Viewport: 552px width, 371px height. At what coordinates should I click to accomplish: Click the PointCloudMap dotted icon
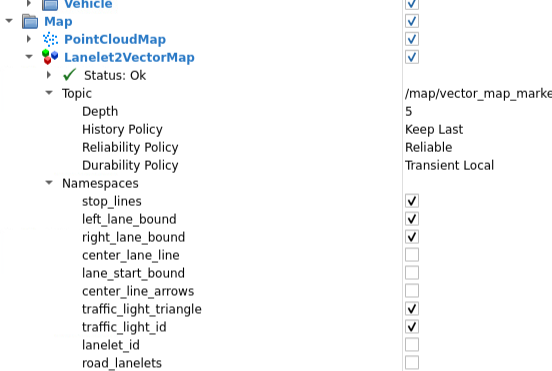50,39
